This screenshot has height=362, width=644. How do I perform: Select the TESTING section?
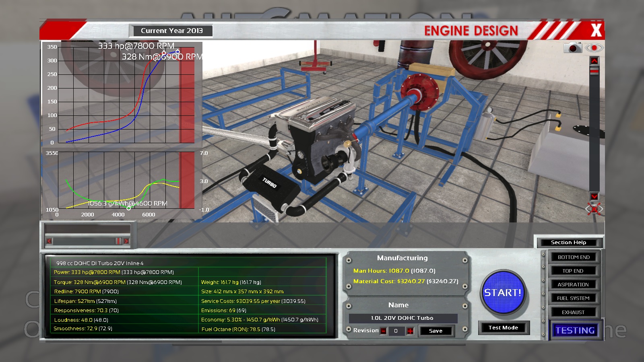pos(575,331)
